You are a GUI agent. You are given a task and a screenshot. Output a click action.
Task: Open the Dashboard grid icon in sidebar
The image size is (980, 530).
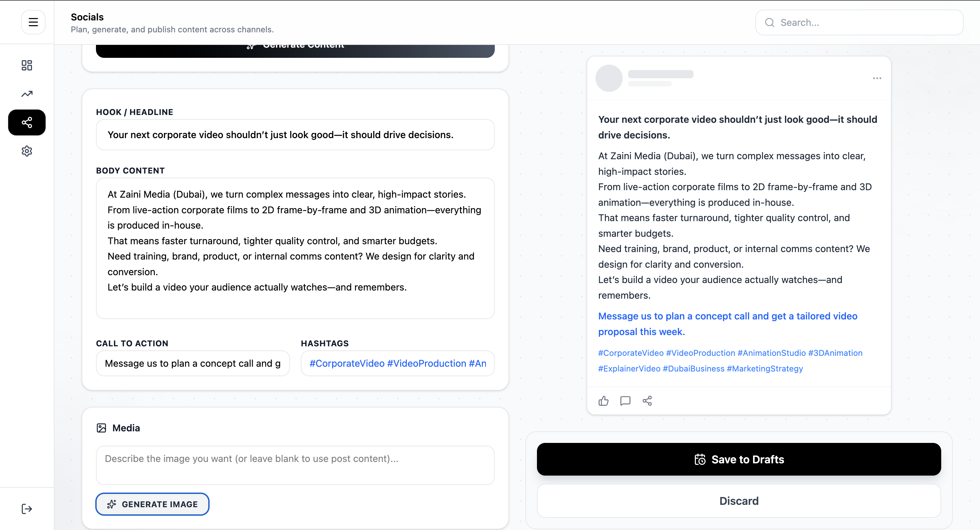[x=26, y=65]
